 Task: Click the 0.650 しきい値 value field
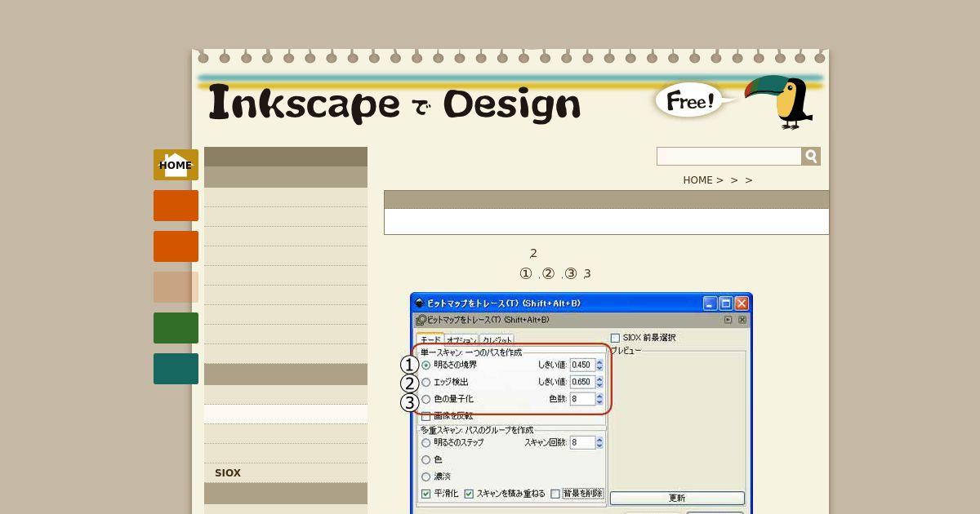pos(582,382)
